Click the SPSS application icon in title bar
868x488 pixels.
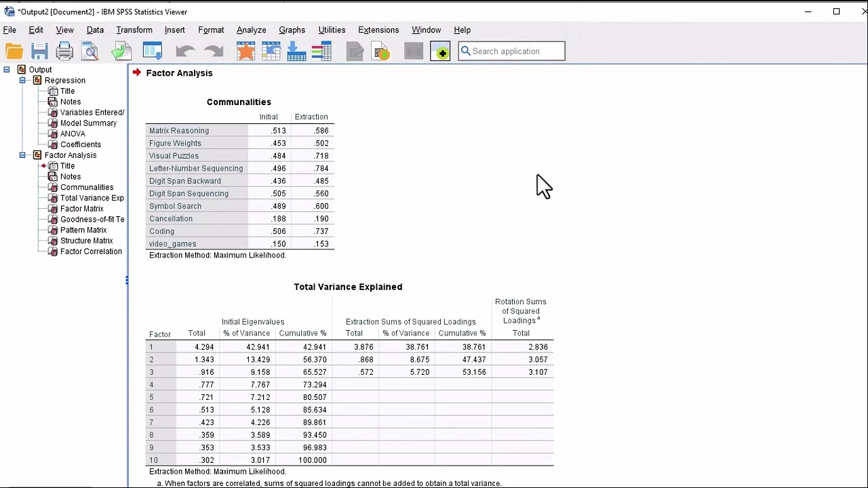[9, 12]
